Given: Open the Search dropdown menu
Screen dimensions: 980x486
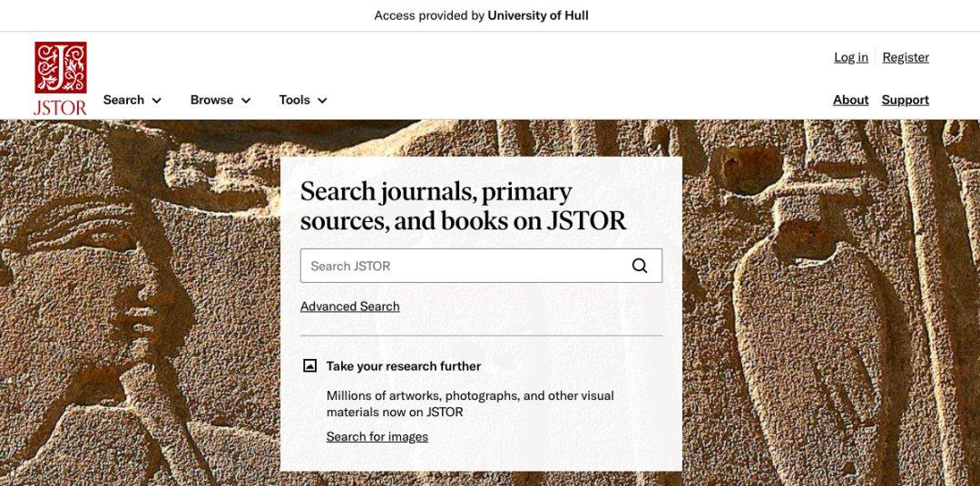Looking at the screenshot, I should pyautogui.click(x=132, y=100).
